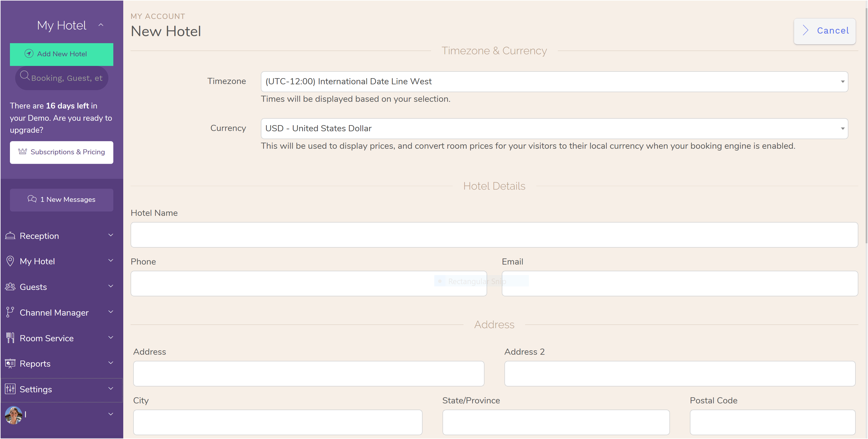
Task: Click the 1 New Messages menu item
Action: coord(62,199)
